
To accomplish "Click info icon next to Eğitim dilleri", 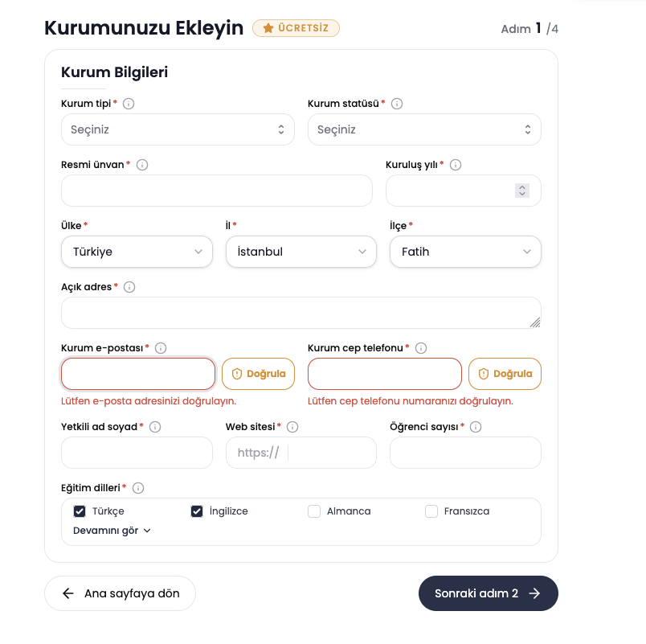I will (138, 488).
